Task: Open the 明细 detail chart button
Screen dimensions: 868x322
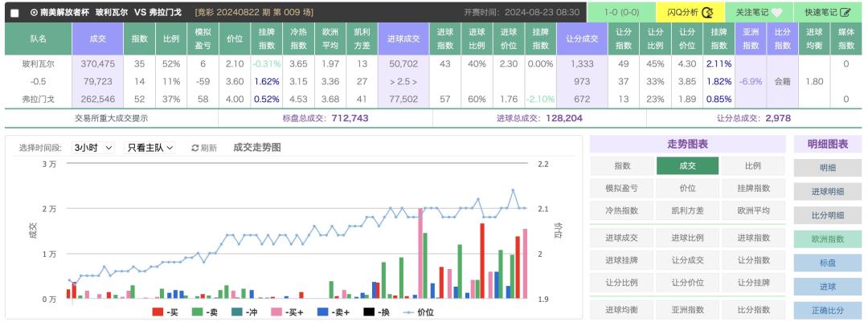Action: [x=828, y=168]
